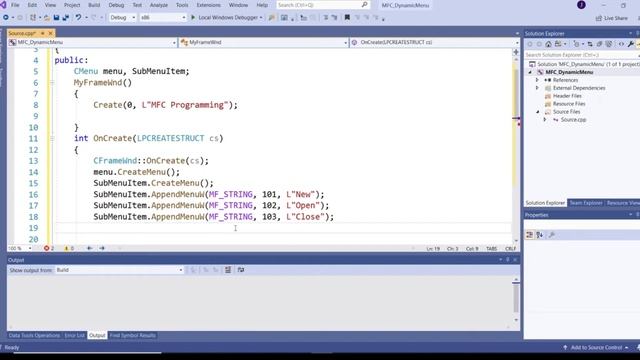The image size is (640, 360).
Task: Expand the Source.cpp tree item
Action: (545, 120)
